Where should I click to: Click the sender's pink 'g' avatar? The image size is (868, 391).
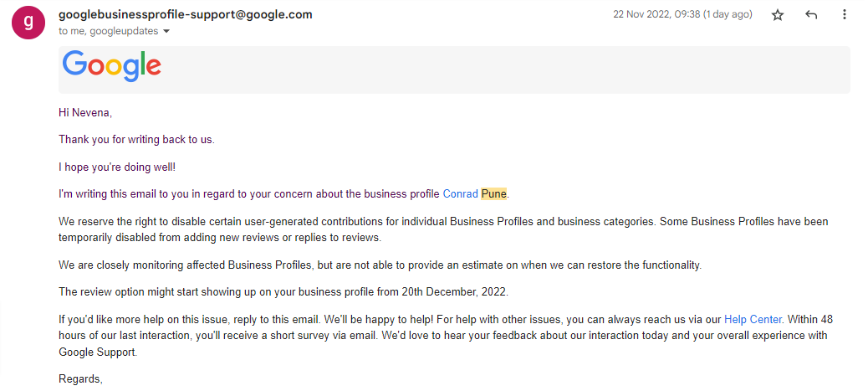pos(28,23)
